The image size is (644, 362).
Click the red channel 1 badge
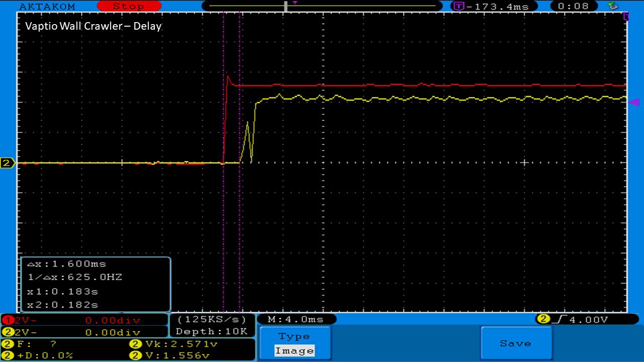(7, 320)
